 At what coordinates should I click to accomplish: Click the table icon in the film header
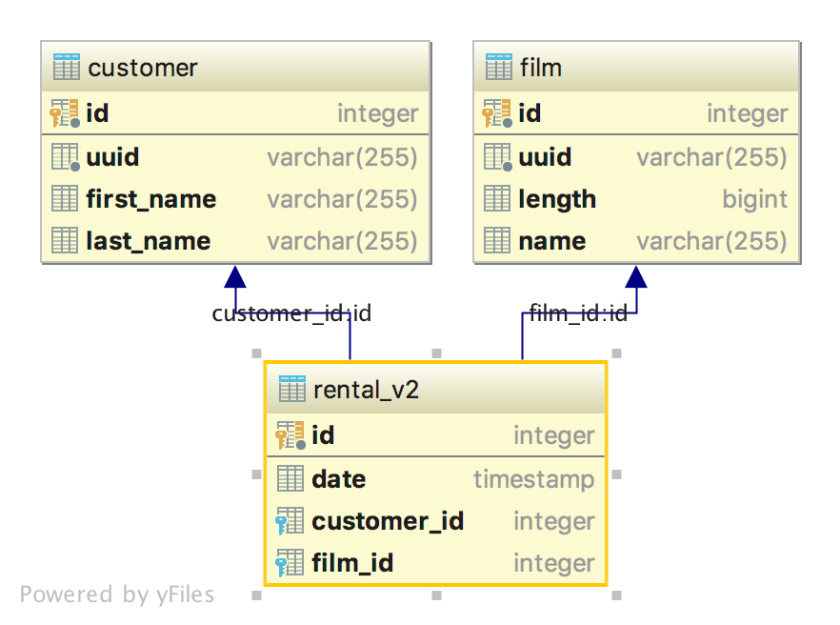pyautogui.click(x=498, y=67)
